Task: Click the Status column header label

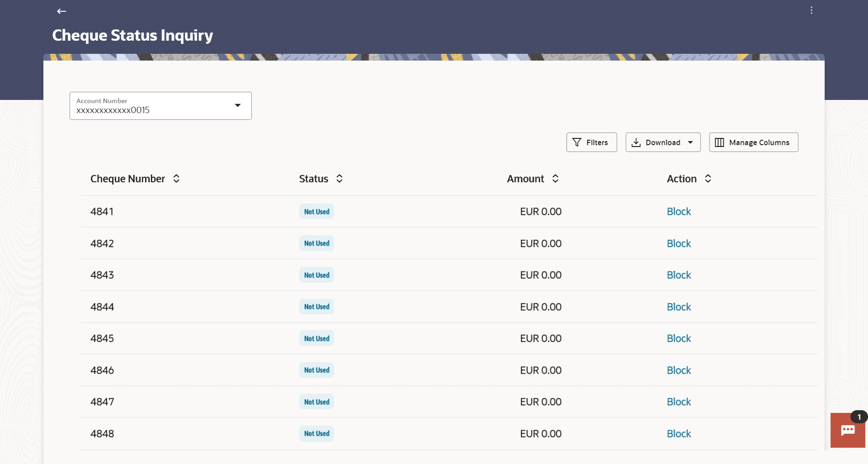Action: (314, 179)
